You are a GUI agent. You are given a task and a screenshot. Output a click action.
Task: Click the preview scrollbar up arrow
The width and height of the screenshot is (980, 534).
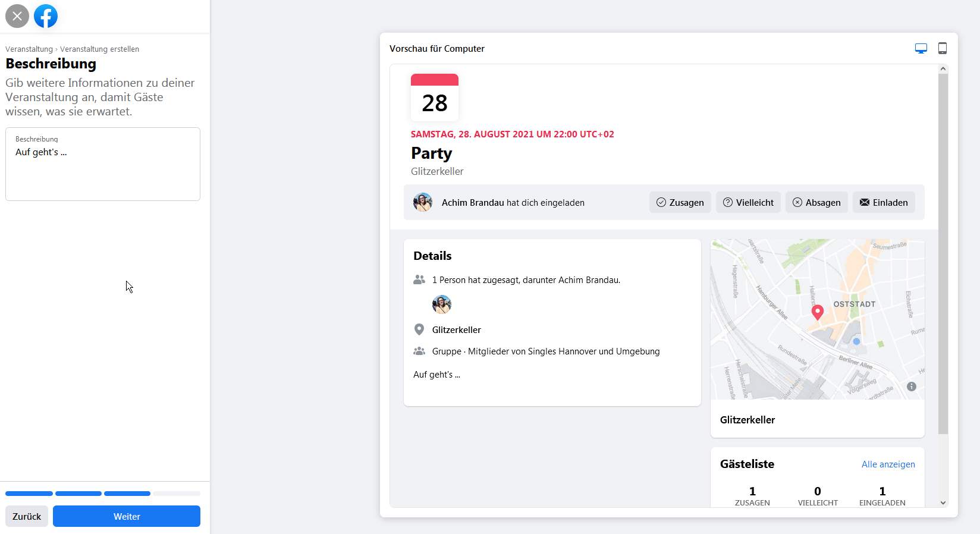943,69
